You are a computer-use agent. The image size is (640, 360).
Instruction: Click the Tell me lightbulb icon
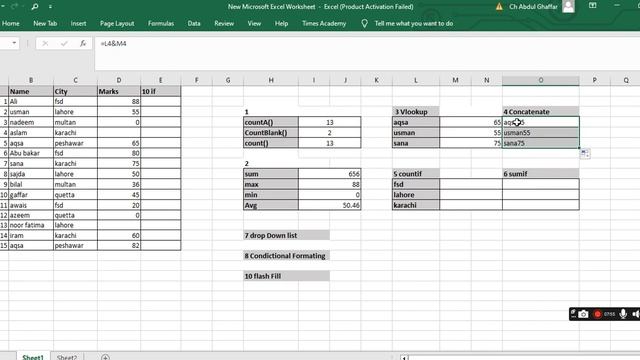(x=364, y=24)
